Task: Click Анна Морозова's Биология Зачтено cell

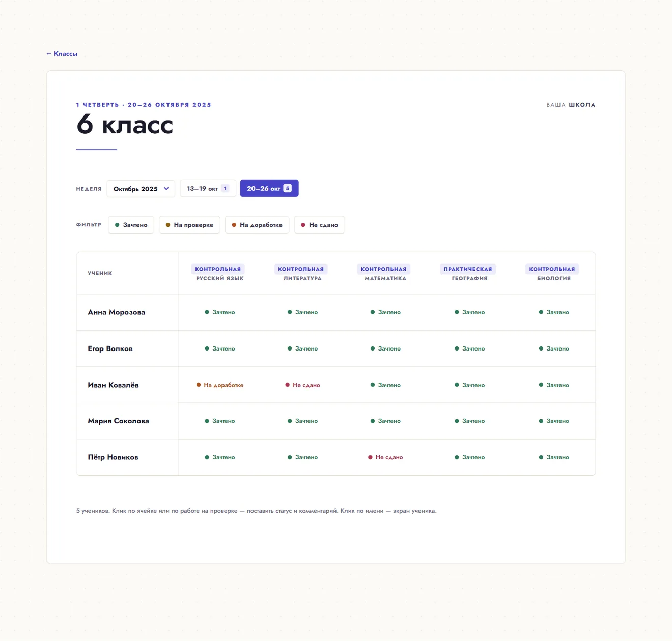Action: point(554,312)
